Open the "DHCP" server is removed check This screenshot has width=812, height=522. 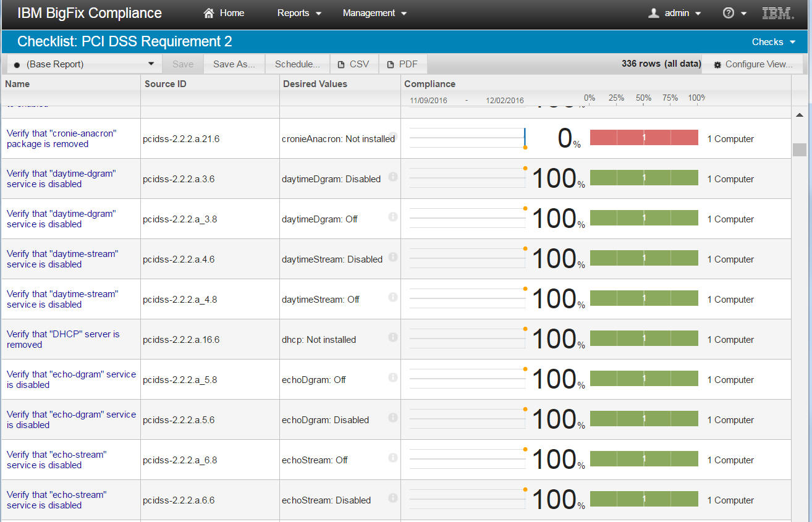click(x=63, y=339)
